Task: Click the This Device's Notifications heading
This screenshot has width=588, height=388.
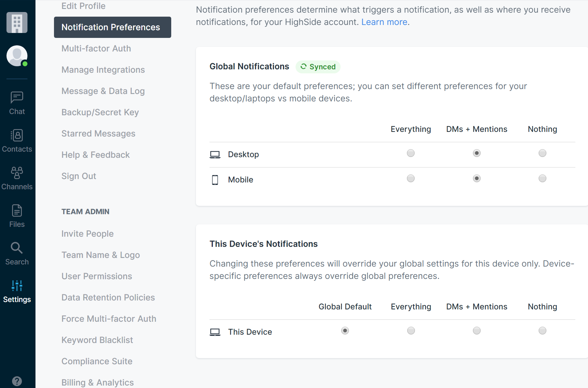Action: tap(263, 244)
